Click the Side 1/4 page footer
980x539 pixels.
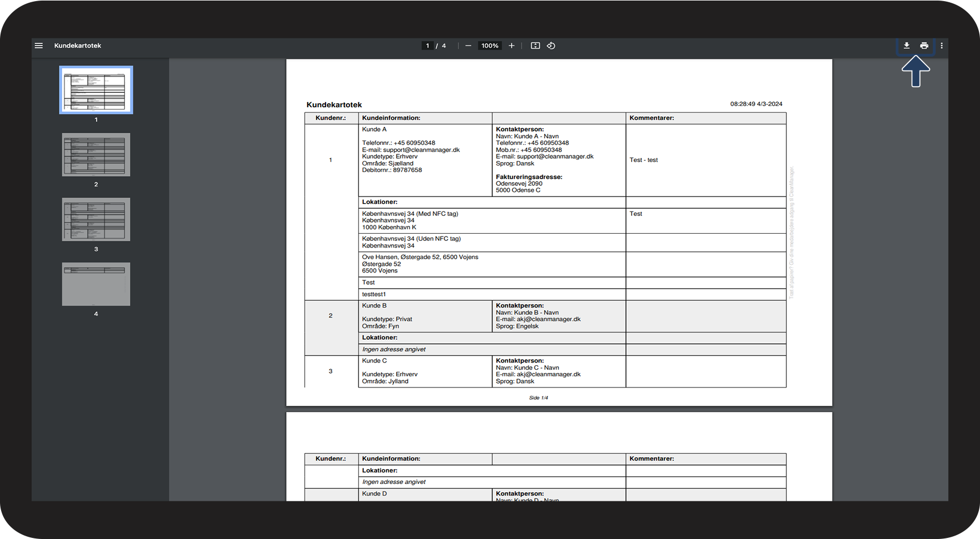[x=539, y=397]
